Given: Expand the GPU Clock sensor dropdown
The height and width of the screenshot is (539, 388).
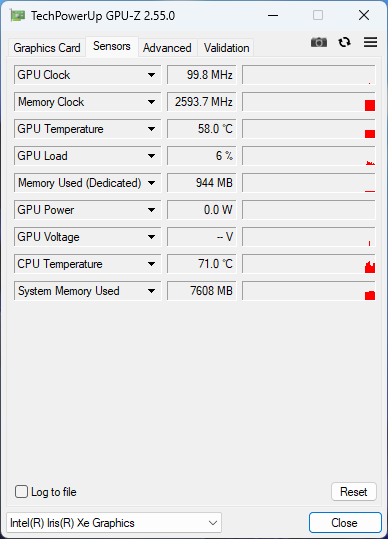Looking at the screenshot, I should 151,75.
